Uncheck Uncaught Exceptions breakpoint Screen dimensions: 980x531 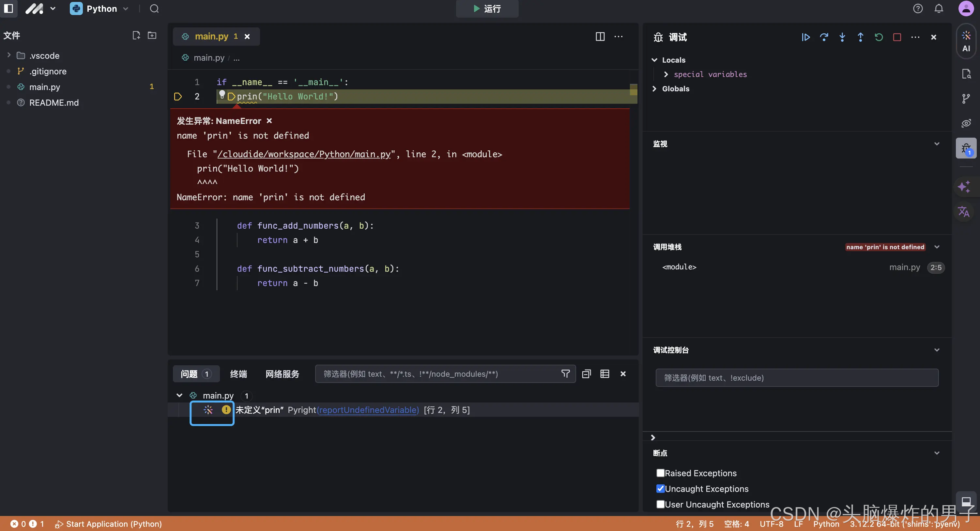pyautogui.click(x=660, y=488)
